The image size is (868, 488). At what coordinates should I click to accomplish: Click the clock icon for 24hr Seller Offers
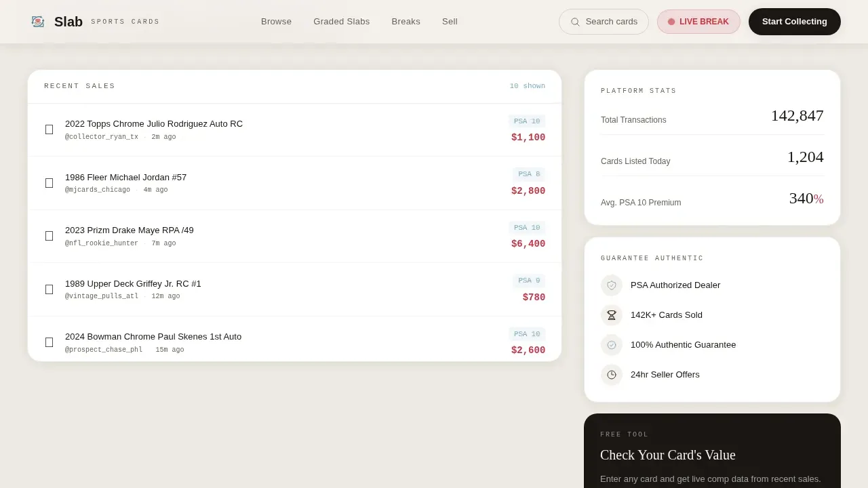(x=612, y=375)
